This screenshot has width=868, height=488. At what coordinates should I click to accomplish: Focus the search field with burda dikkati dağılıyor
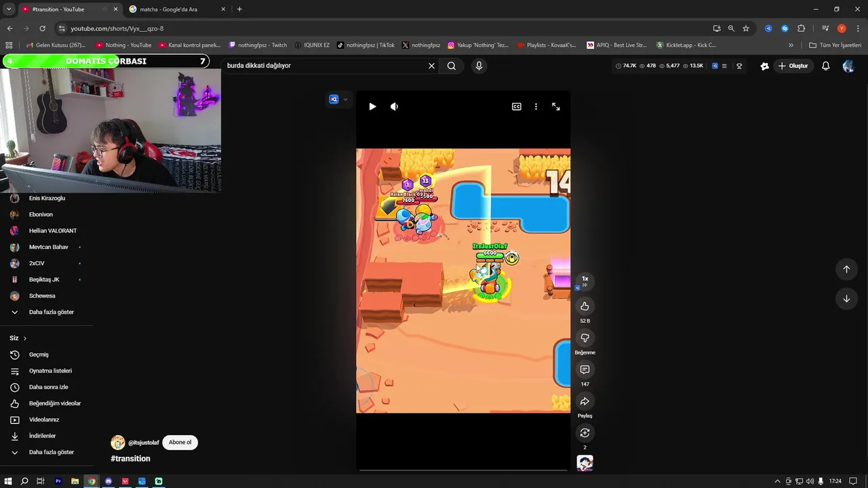click(x=324, y=66)
